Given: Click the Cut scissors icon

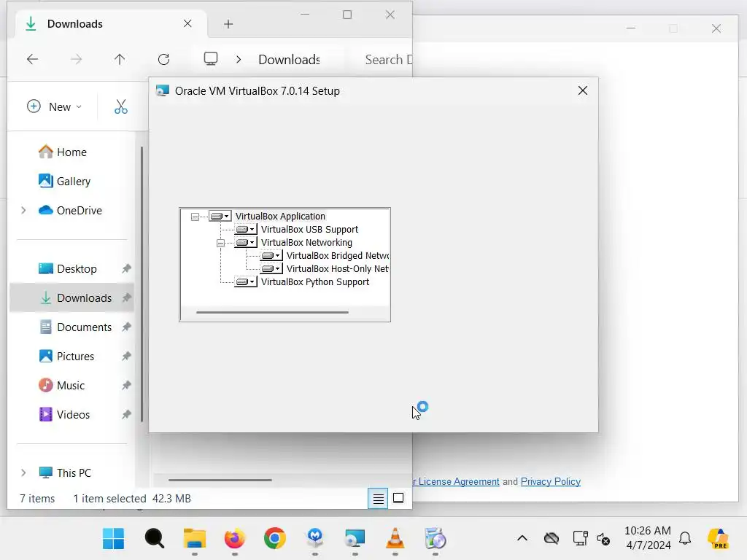Looking at the screenshot, I should [121, 106].
